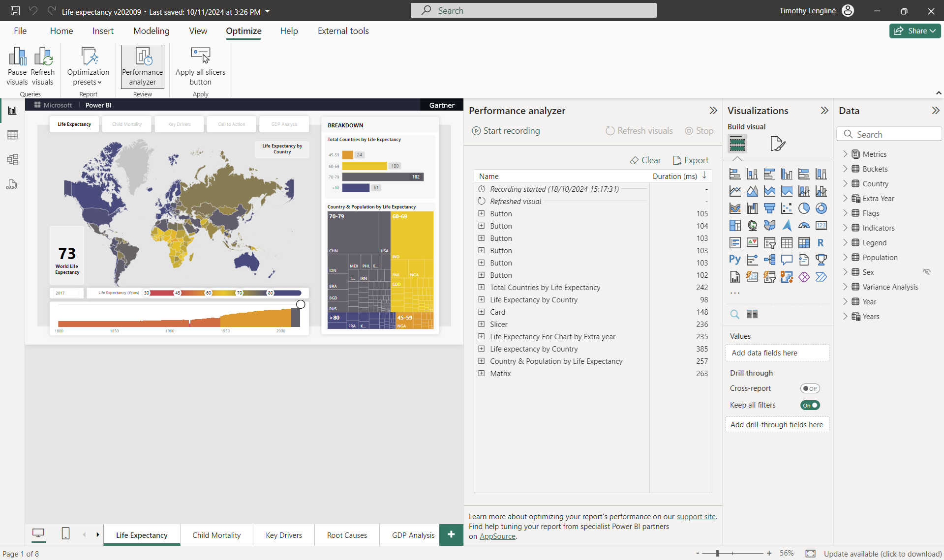The image size is (944, 560).
Task: Expand the Variance Analysis table
Action: coord(845,287)
